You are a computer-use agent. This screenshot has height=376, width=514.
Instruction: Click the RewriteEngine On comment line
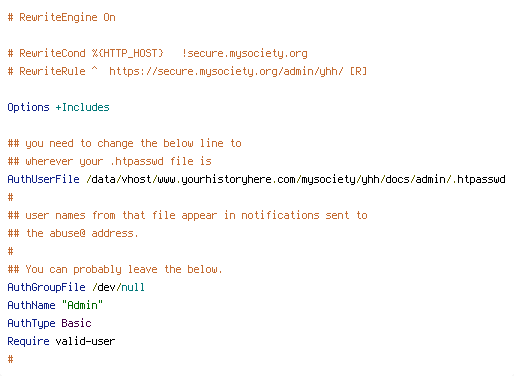pyautogui.click(x=61, y=18)
